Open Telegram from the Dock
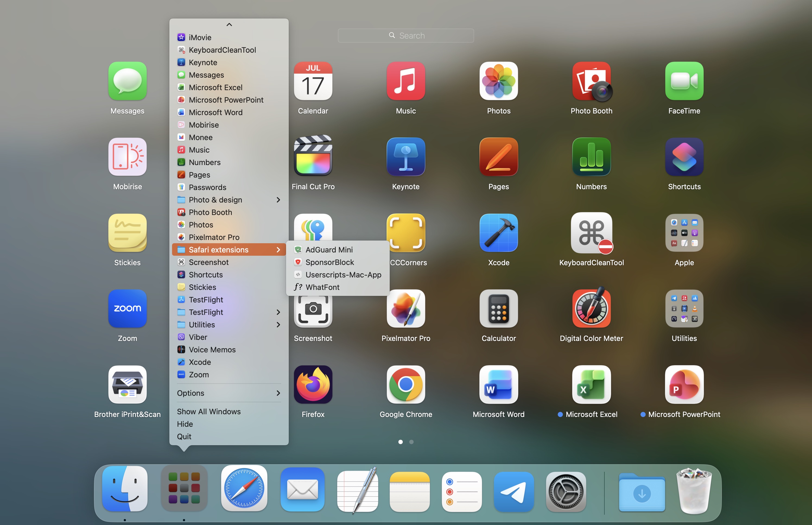 point(514,492)
